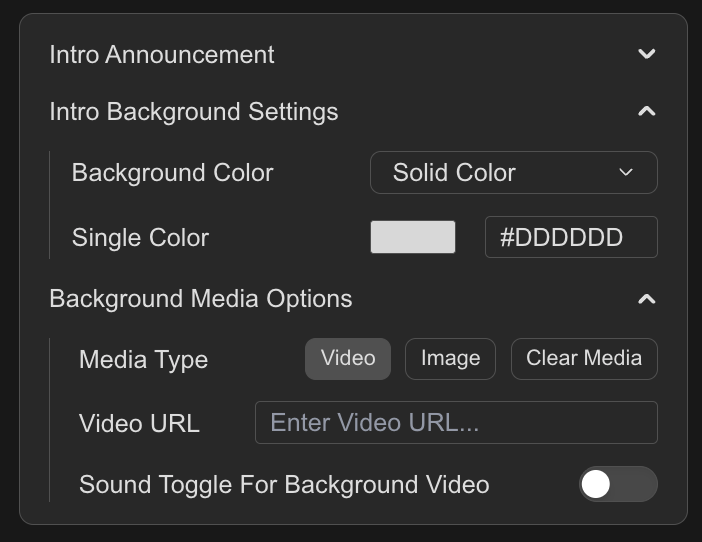702x542 pixels.
Task: Click the Single Color label
Action: click(140, 237)
